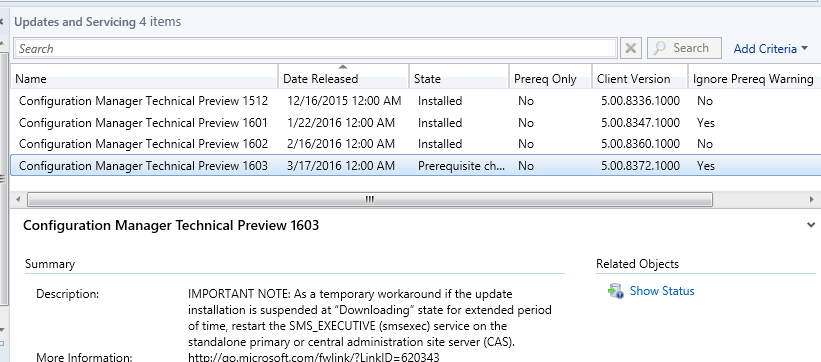Click into the Search input field
Image resolution: width=821 pixels, height=362 pixels.
(315, 48)
